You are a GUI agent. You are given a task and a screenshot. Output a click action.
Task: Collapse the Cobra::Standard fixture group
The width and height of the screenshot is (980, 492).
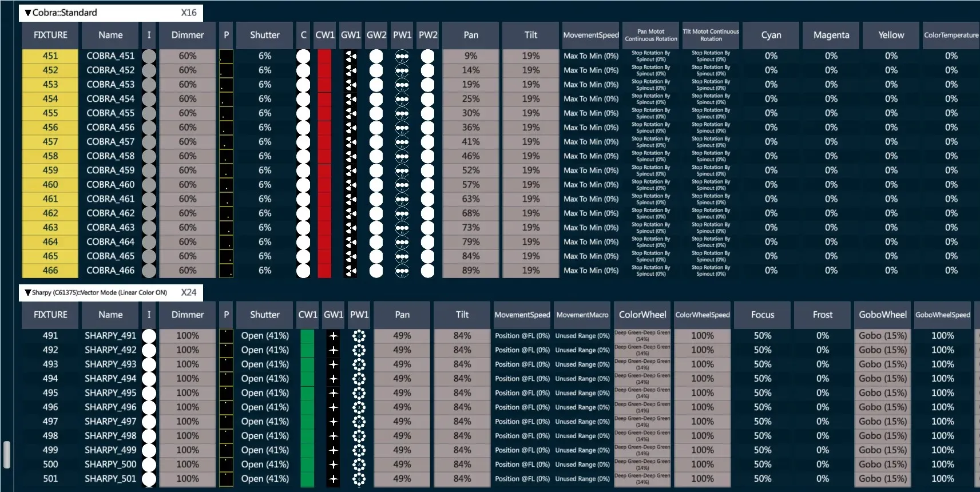tap(27, 13)
